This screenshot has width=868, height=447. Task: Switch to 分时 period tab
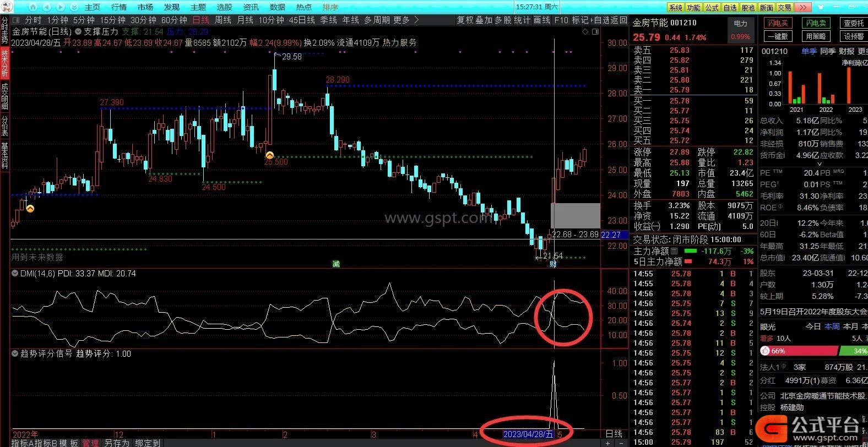tap(33, 20)
